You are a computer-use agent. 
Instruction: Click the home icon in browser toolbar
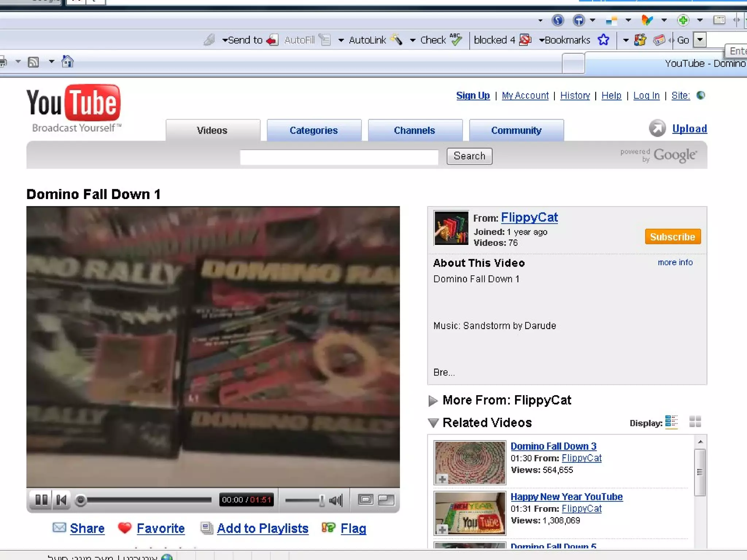point(67,62)
